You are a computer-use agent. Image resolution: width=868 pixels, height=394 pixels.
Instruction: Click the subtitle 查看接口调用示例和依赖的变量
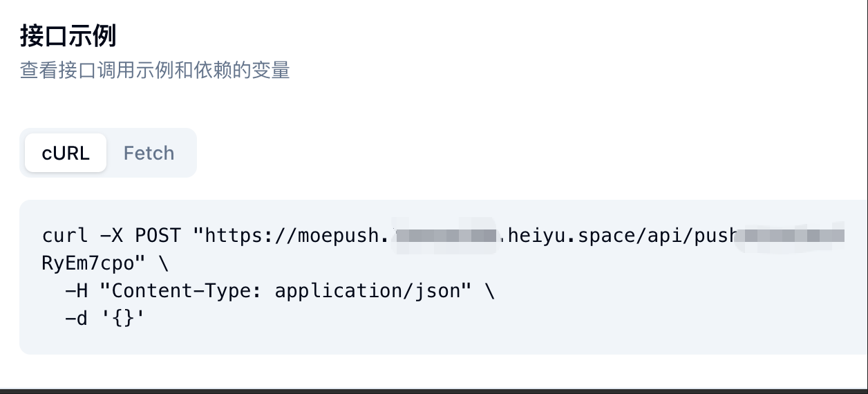(x=155, y=70)
